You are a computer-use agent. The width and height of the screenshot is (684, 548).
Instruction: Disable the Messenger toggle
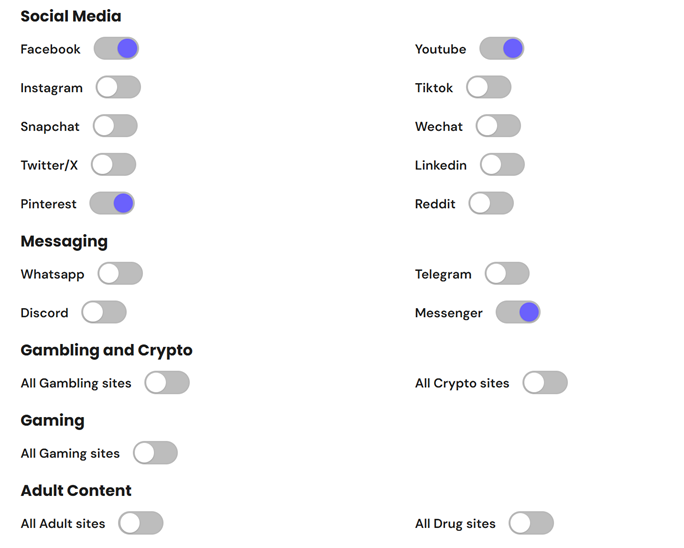(518, 312)
